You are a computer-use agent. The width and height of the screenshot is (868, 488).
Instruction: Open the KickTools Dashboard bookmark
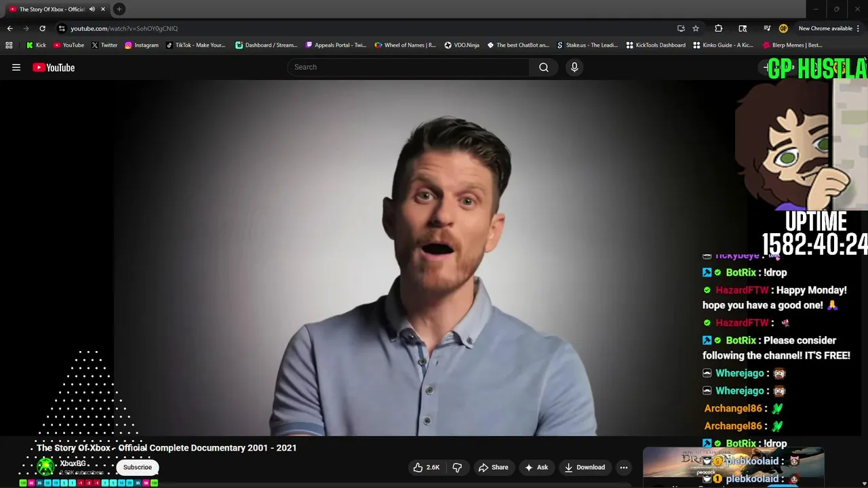(x=656, y=45)
